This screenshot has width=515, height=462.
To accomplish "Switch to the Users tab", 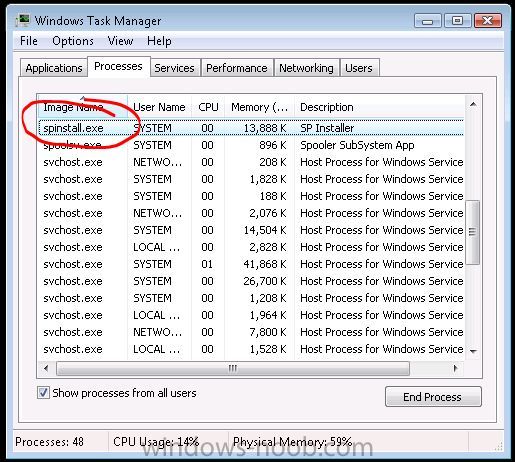I will pyautogui.click(x=359, y=68).
